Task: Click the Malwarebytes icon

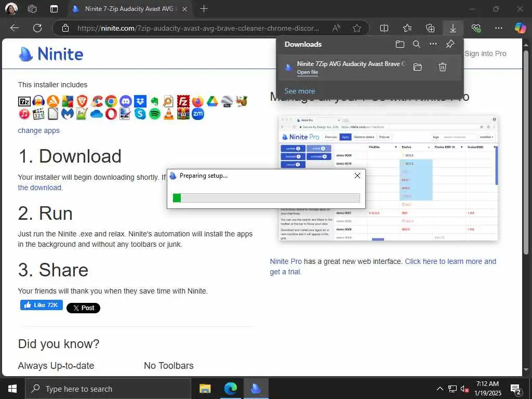Action: [x=67, y=114]
